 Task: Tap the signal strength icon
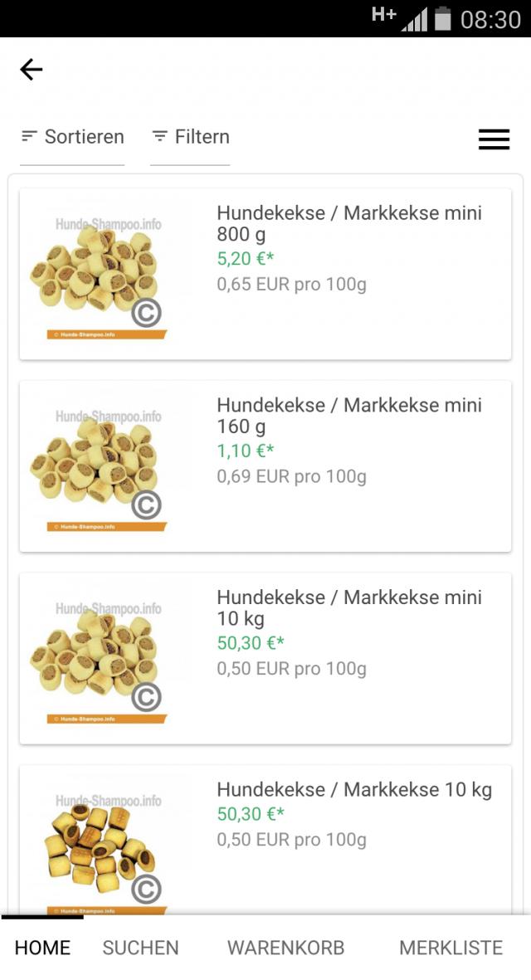pos(414,20)
